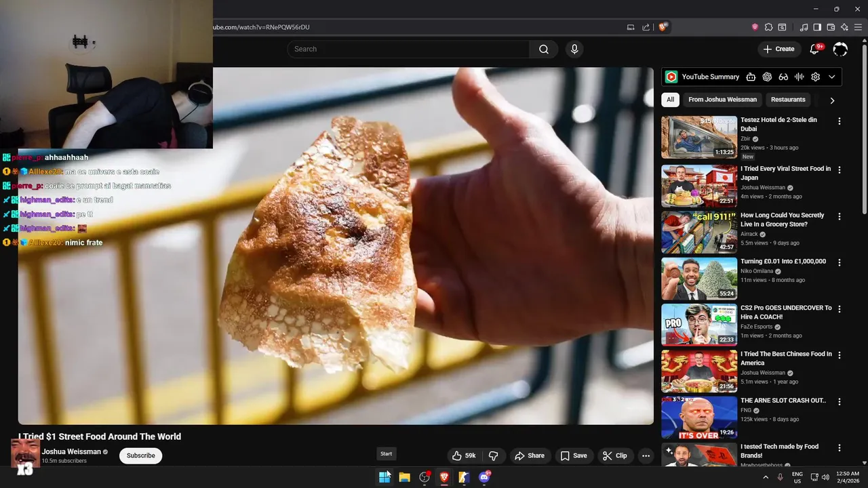Open options menu for CS2 Pro GOES UNDERCOVER
Screen dimensions: 868x488
(840, 309)
